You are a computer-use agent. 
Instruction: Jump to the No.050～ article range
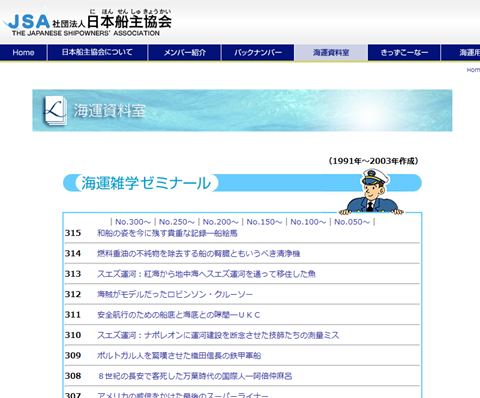(352, 222)
